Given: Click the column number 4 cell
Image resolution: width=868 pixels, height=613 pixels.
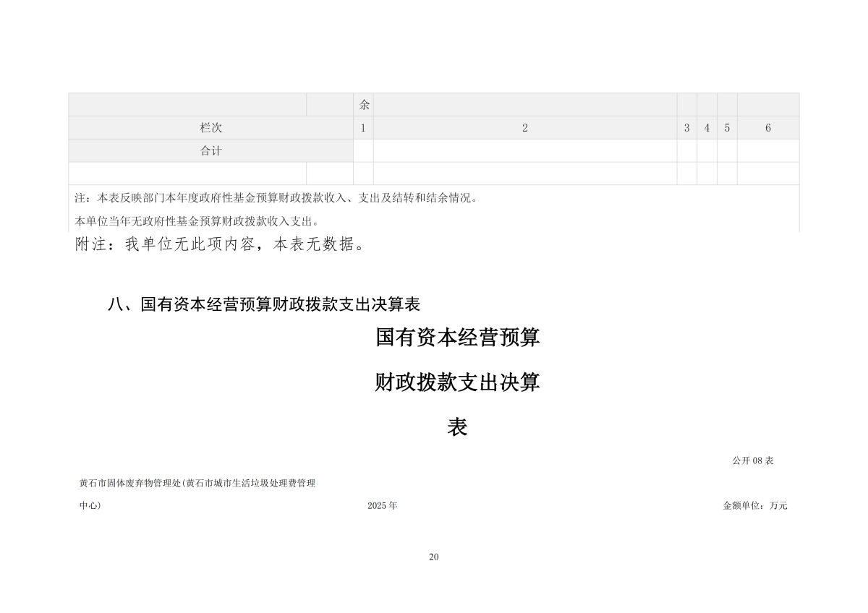Looking at the screenshot, I should [707, 128].
